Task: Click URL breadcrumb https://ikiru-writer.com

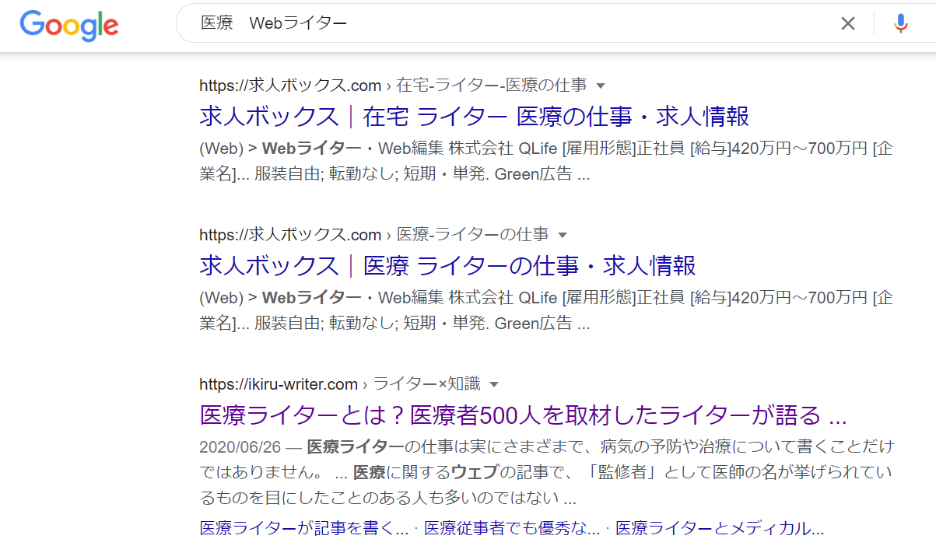Action: tap(279, 384)
